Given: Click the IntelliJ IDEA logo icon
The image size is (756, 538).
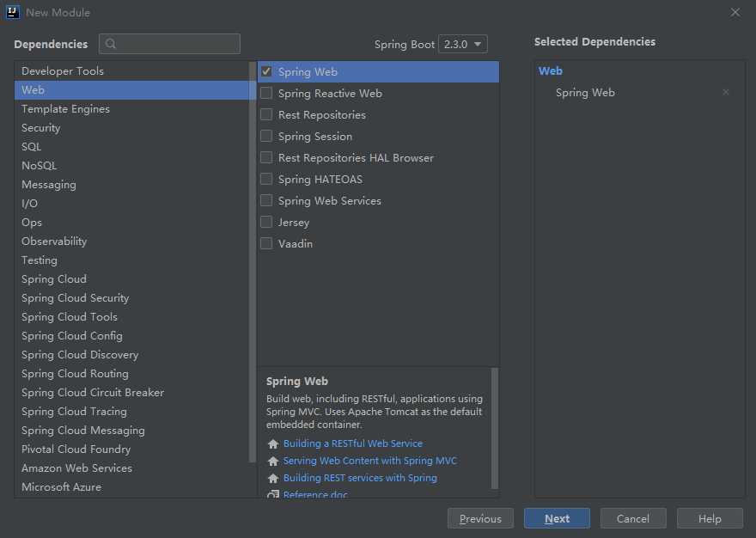Looking at the screenshot, I should coord(13,12).
